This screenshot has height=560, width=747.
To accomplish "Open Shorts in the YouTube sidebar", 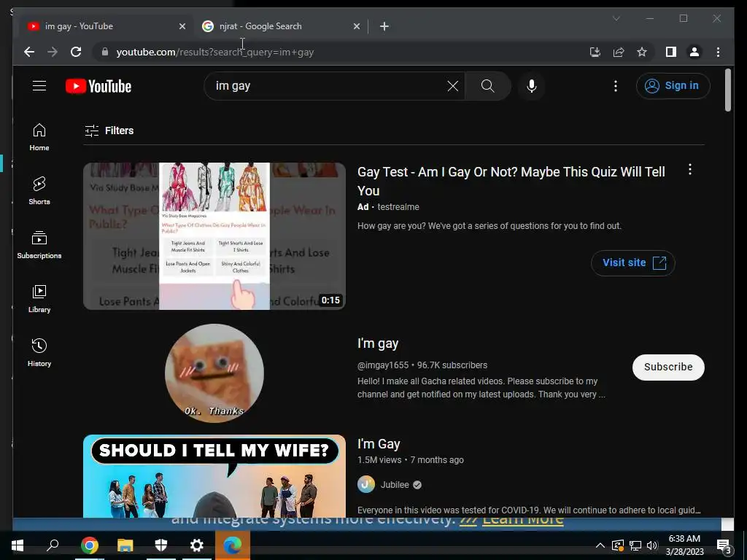I will coord(39,190).
